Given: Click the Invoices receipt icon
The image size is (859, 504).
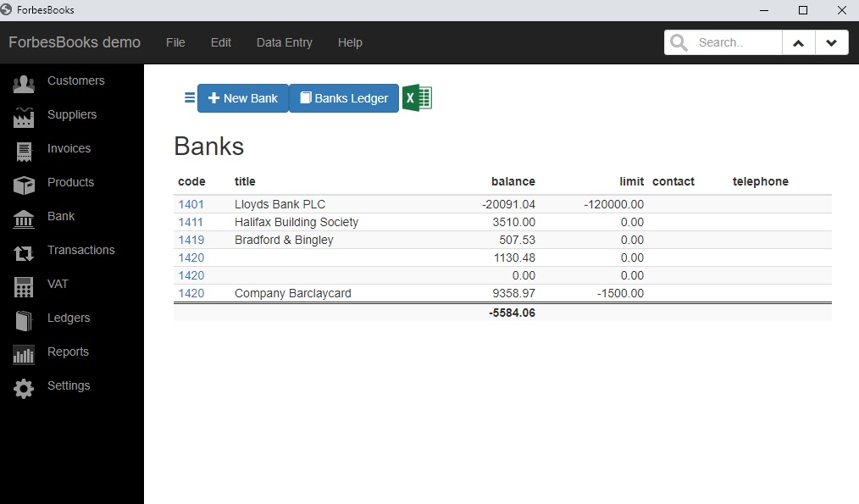Looking at the screenshot, I should click(24, 152).
